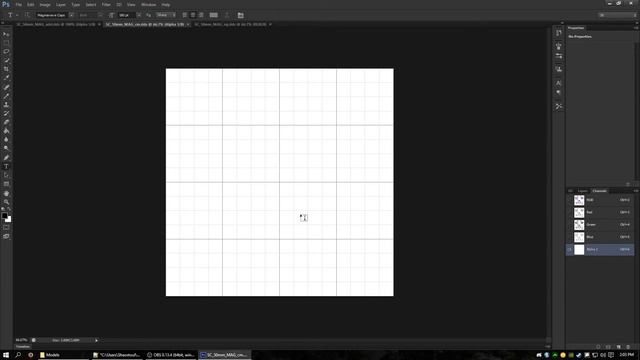Click Create New Channel icon
Viewport: 640px width, 360px height.
click(618, 347)
